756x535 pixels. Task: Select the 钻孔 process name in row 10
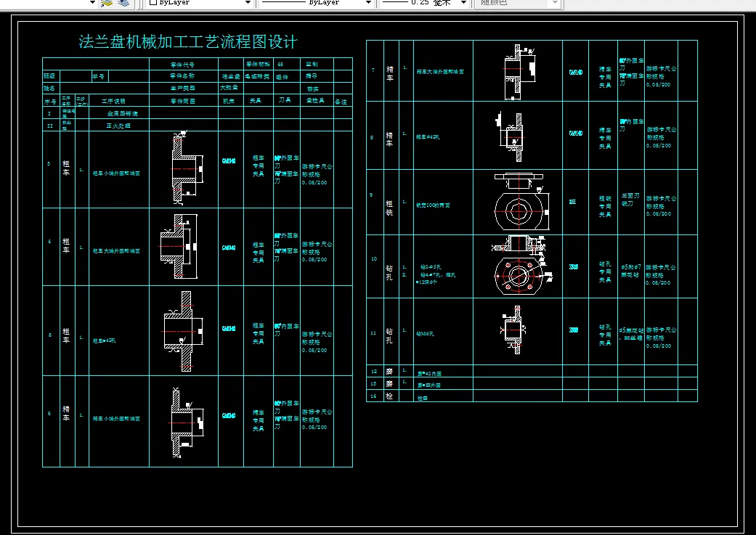click(x=389, y=272)
